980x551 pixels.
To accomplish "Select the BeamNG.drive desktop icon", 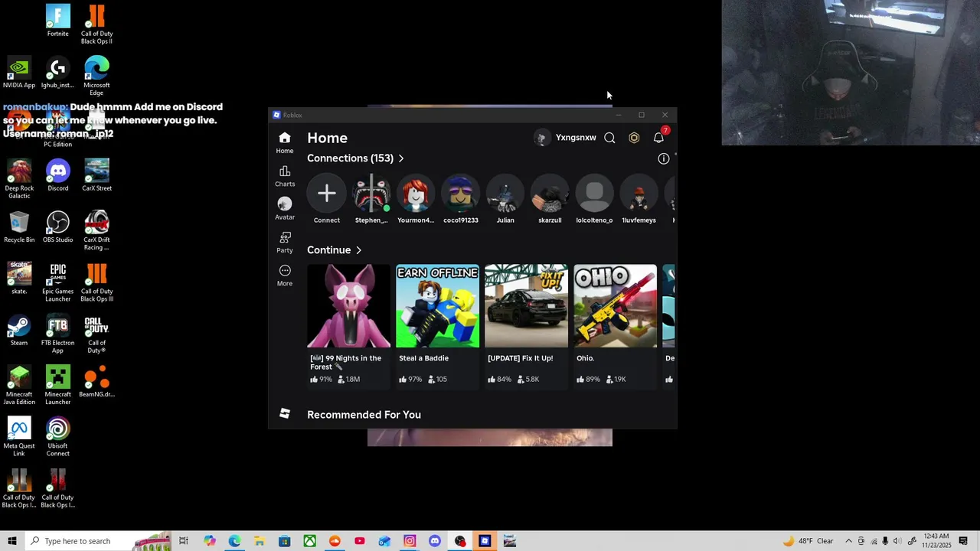I will pos(96,381).
